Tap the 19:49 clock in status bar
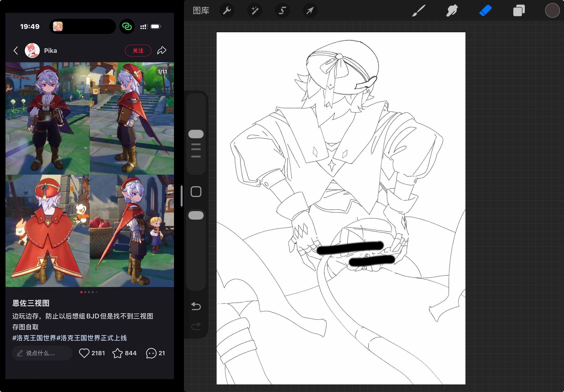The image size is (564, 392). point(30,26)
